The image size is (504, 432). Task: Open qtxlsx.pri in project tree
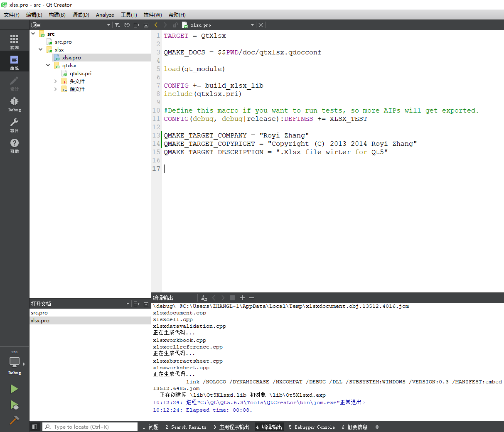81,73
